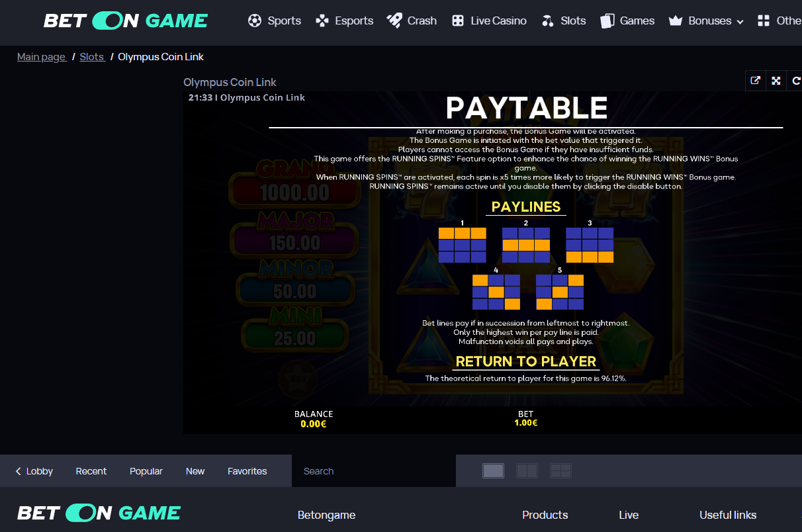Click the Minor jackpot value 50.00
This screenshot has width=802, height=532.
pos(295,291)
